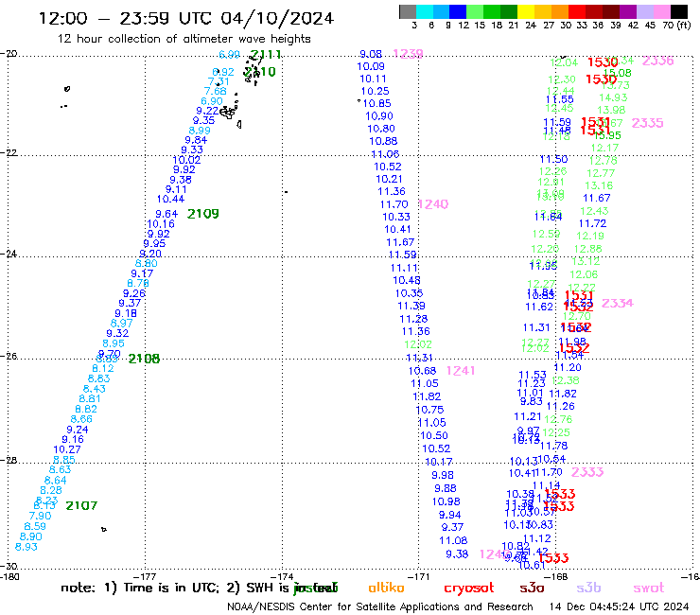Click the wave height value 7.31

(x=219, y=81)
